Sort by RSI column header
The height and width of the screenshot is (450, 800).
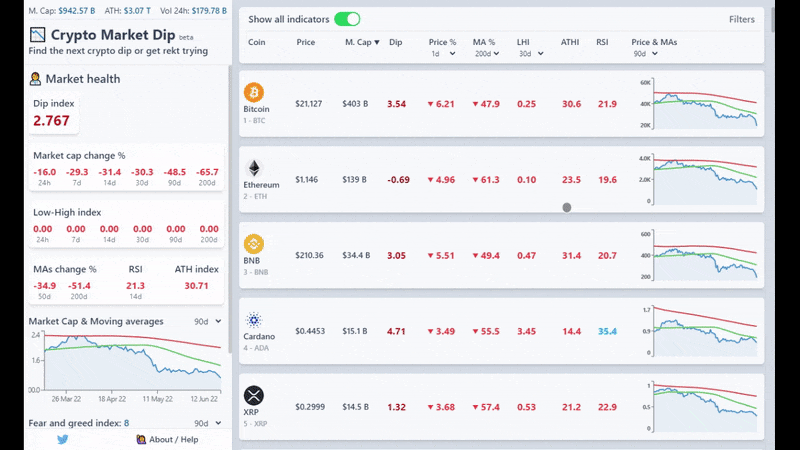(602, 42)
